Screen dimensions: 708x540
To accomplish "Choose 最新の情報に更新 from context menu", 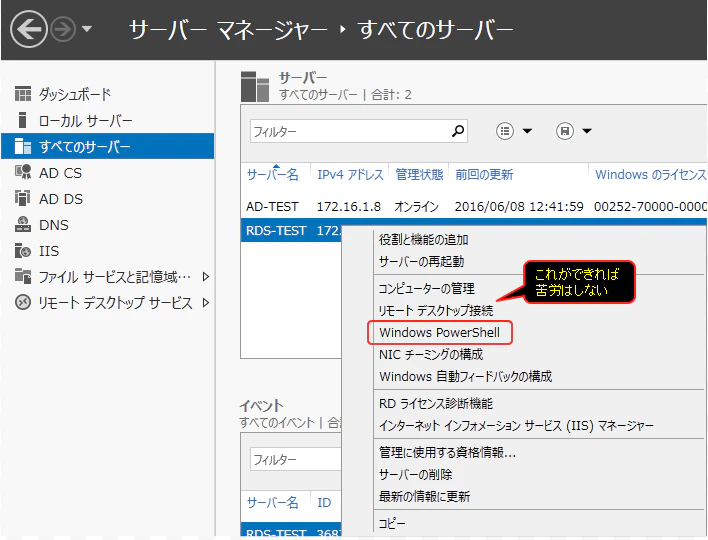I will [x=424, y=497].
